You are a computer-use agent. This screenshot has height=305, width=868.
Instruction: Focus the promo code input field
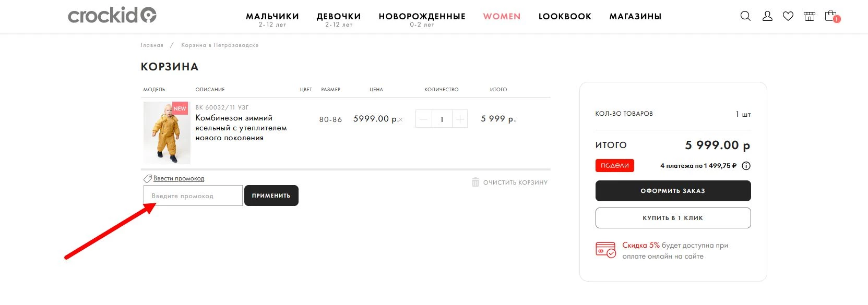pyautogui.click(x=193, y=196)
